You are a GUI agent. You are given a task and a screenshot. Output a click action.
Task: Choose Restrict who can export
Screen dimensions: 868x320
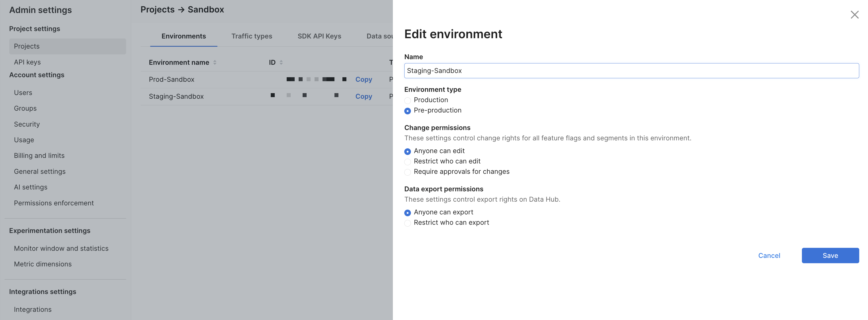click(x=407, y=223)
